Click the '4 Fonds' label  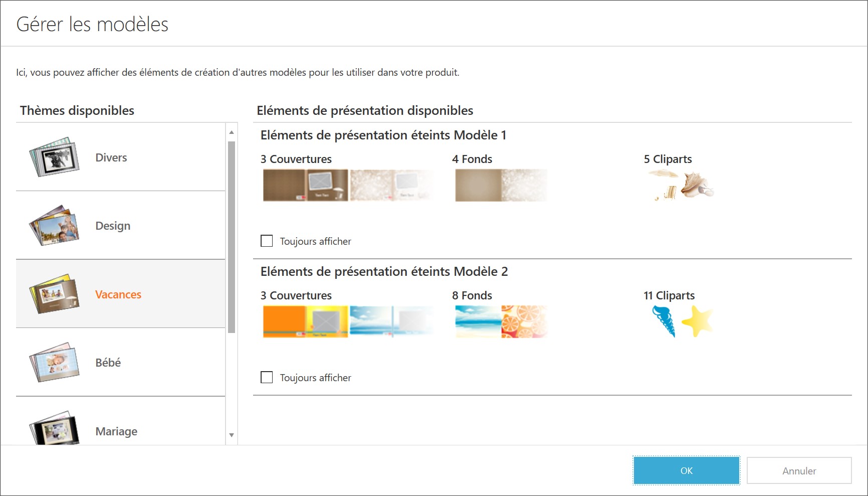pos(472,159)
